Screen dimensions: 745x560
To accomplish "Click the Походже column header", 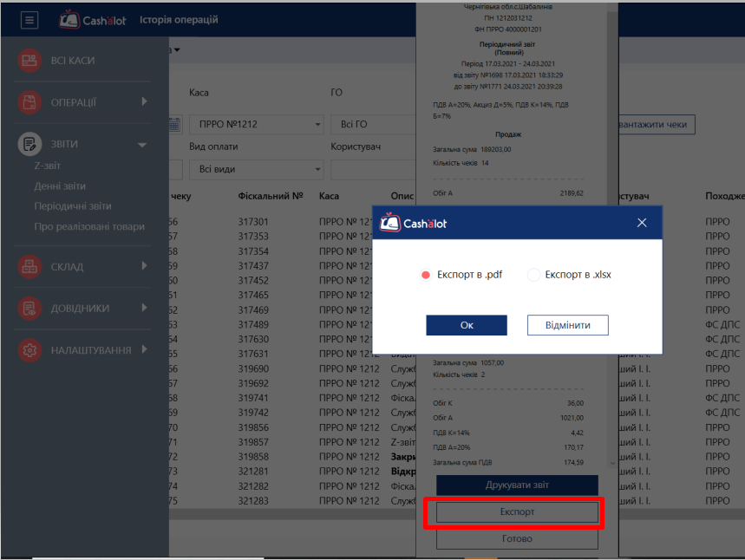I will [724, 196].
